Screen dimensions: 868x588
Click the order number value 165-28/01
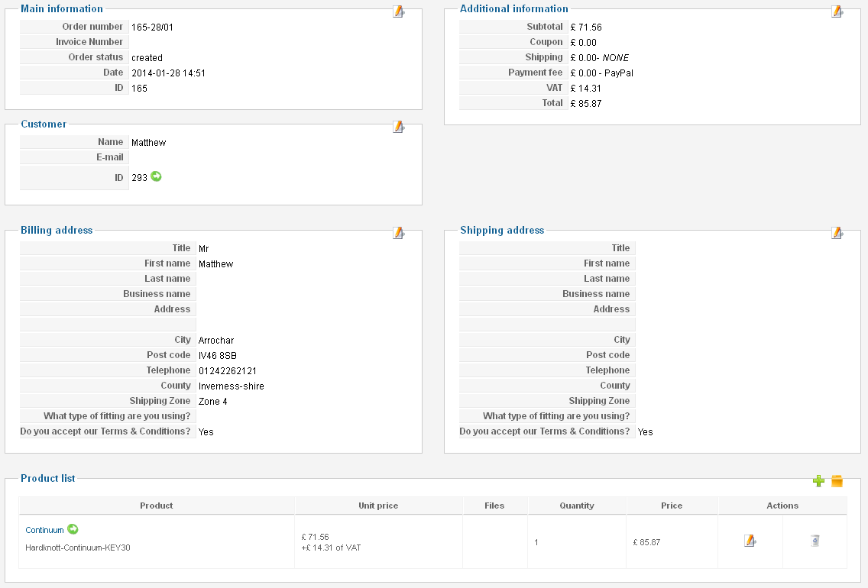[153, 27]
